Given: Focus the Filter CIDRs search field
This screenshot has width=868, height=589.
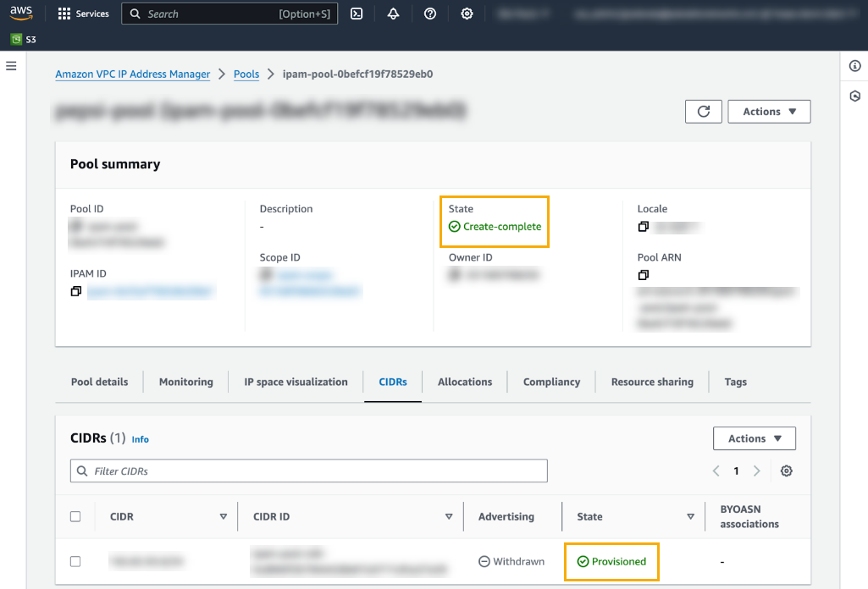Looking at the screenshot, I should tap(309, 471).
